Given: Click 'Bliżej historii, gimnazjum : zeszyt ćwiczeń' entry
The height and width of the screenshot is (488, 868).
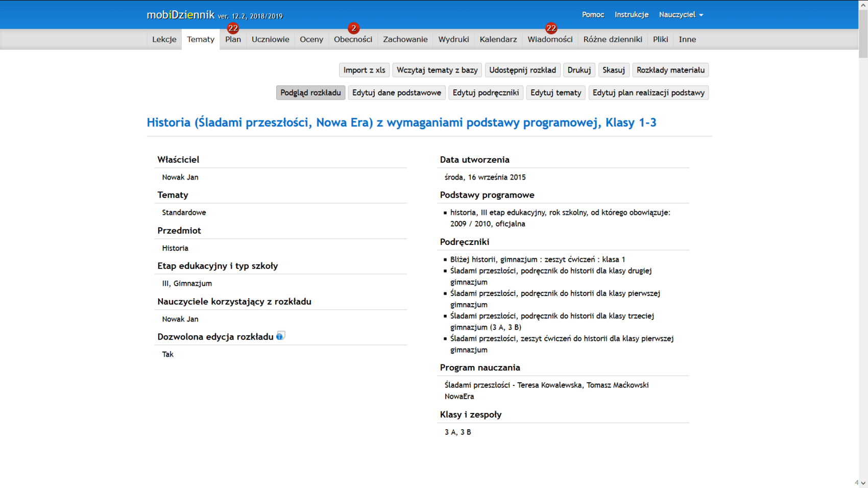Looking at the screenshot, I should (x=538, y=259).
